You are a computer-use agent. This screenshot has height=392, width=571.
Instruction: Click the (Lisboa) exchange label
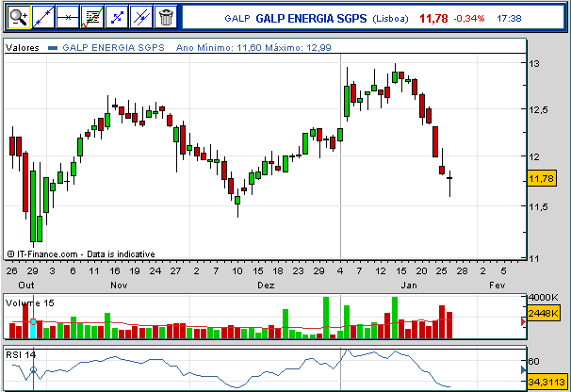390,19
